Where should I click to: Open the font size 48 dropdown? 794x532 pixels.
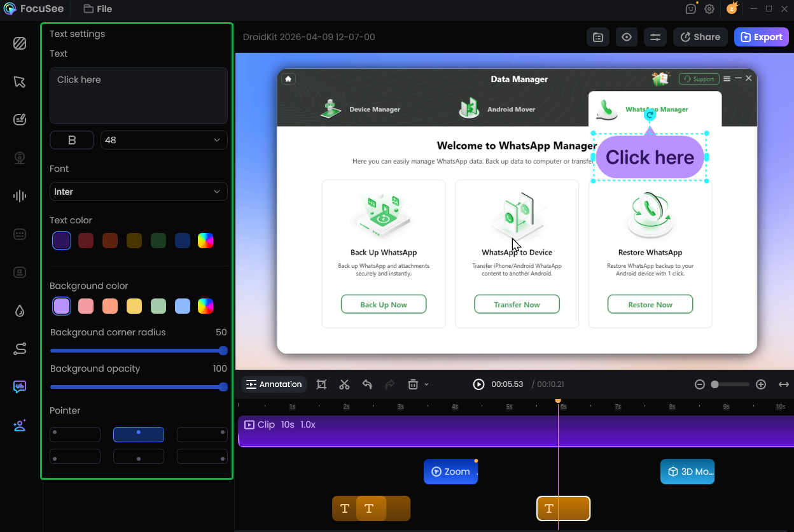164,140
